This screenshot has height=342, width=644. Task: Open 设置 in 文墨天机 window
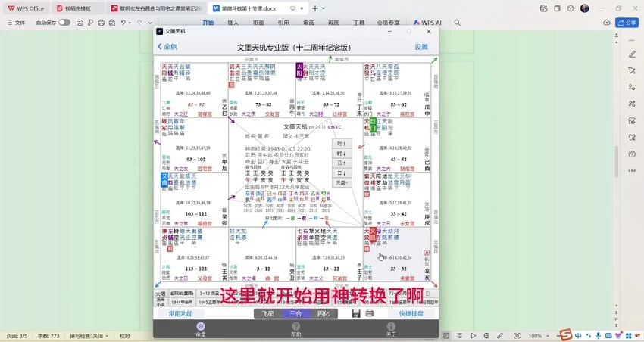pyautogui.click(x=421, y=47)
